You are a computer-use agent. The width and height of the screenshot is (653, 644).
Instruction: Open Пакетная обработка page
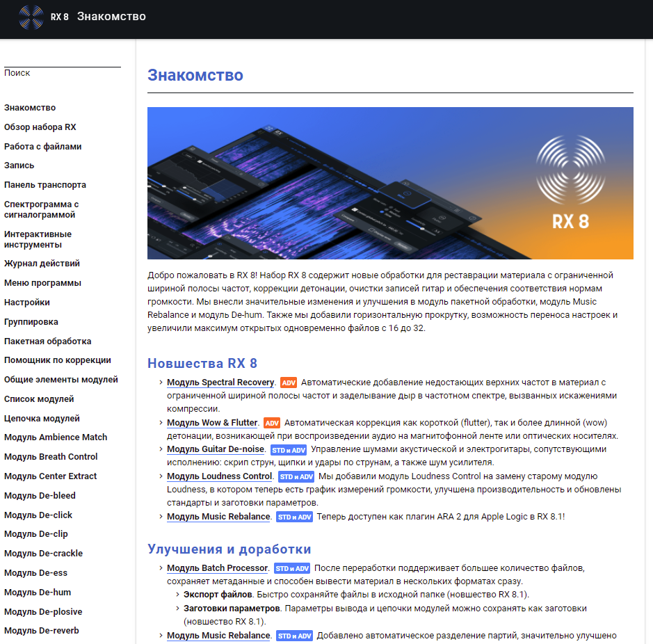pyautogui.click(x=47, y=341)
